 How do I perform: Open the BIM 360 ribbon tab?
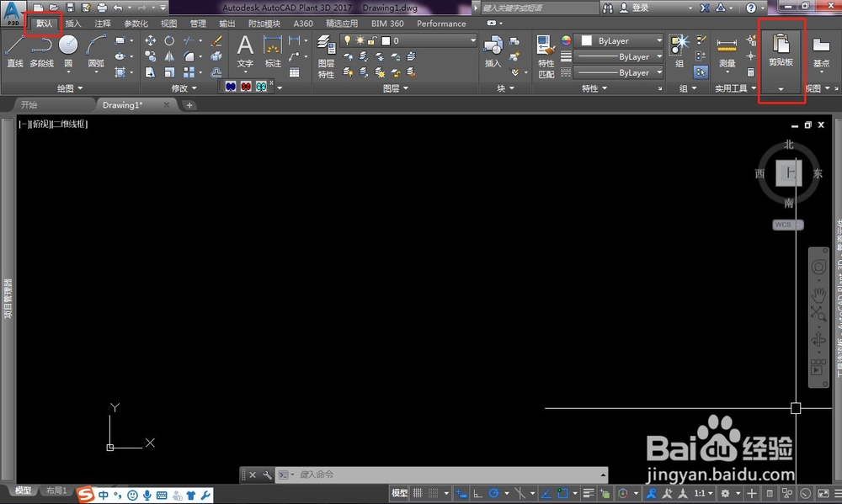[x=387, y=24]
